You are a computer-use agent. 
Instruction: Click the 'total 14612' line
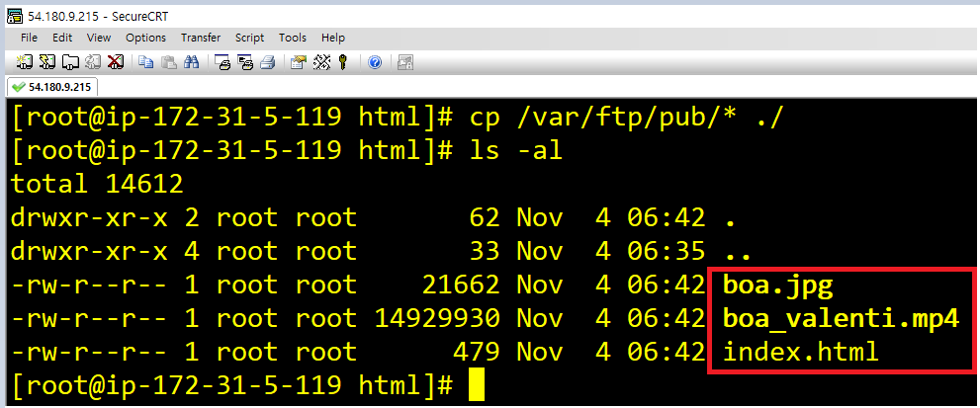97,184
